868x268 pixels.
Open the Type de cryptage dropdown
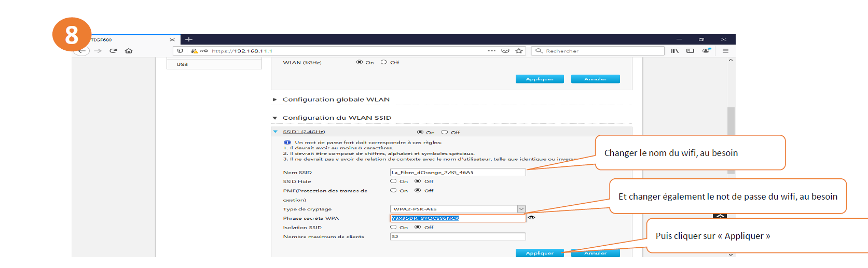[x=521, y=209]
